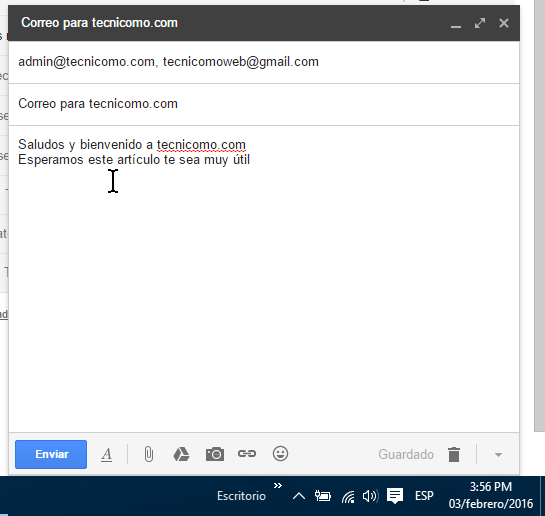
Task: Expand more options arrow beside trash
Action: (498, 455)
